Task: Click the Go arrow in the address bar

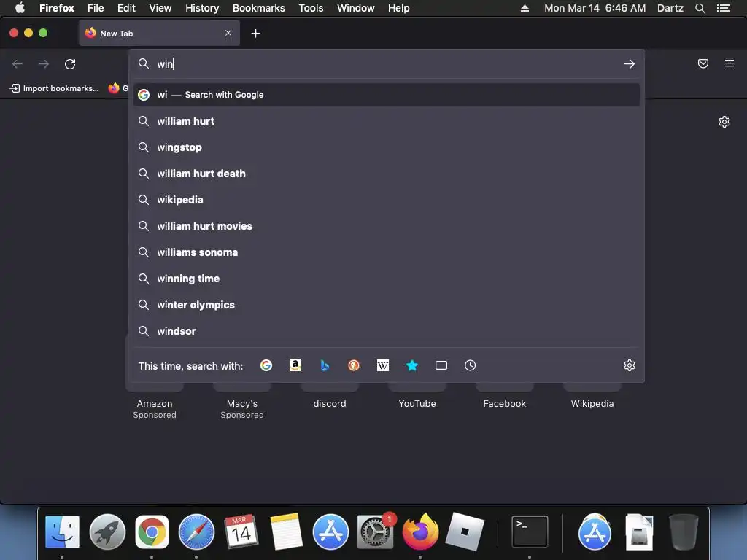Action: tap(630, 64)
